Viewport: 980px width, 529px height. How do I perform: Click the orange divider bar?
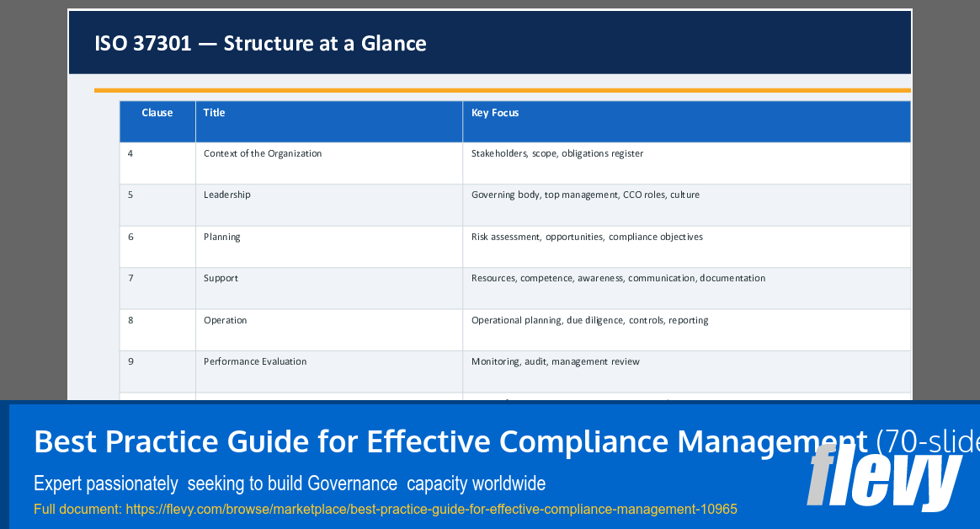502,88
